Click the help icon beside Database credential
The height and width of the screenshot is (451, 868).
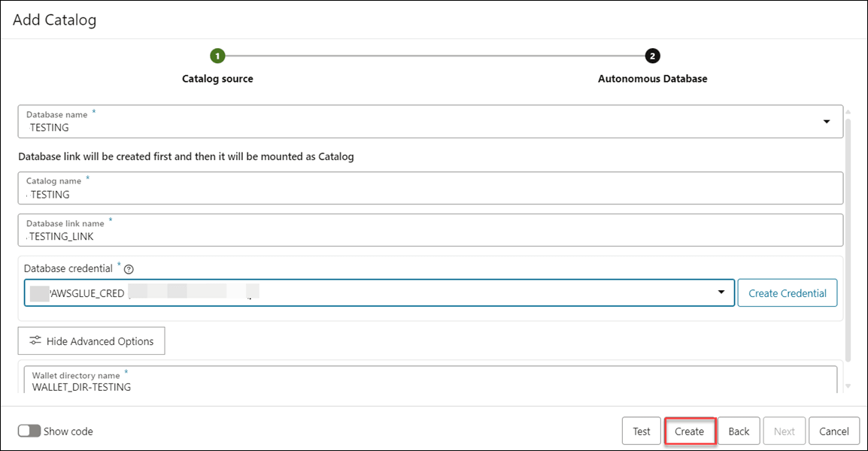(x=129, y=269)
